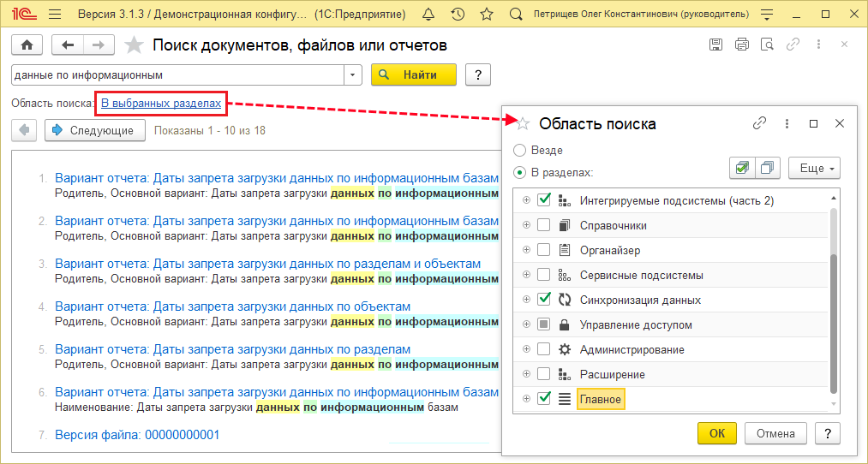This screenshot has height=464, width=868.
Task: Print the search page
Action: pyautogui.click(x=742, y=45)
